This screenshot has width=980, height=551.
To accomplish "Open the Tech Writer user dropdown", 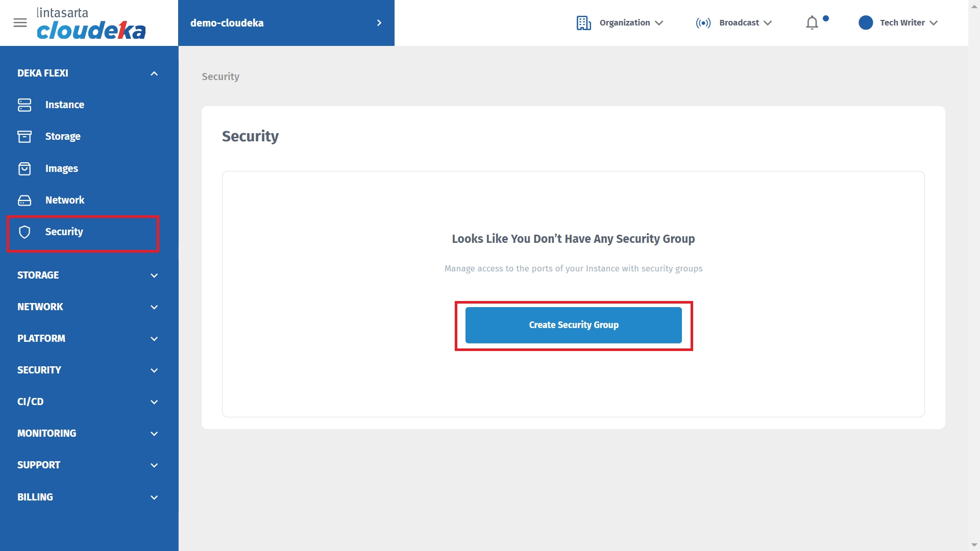I will (909, 23).
